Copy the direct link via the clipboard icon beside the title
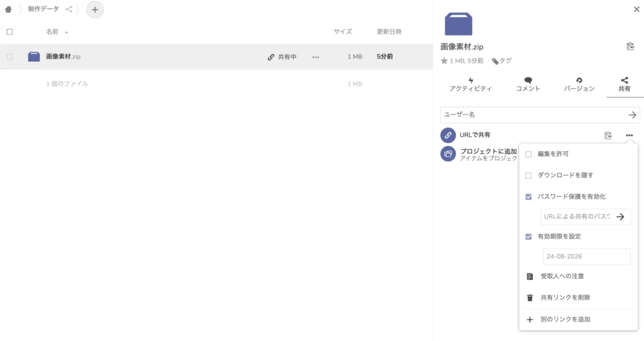Image resolution: width=644 pixels, height=341 pixels. tap(630, 46)
